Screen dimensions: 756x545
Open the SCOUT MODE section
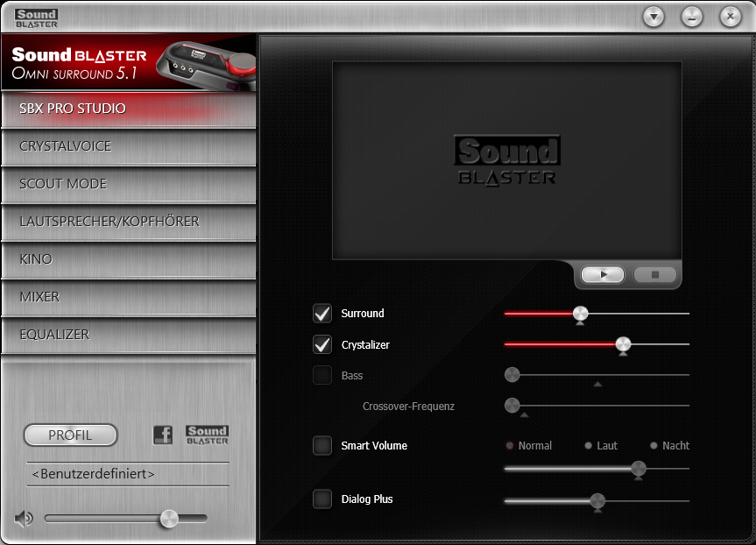point(129,184)
